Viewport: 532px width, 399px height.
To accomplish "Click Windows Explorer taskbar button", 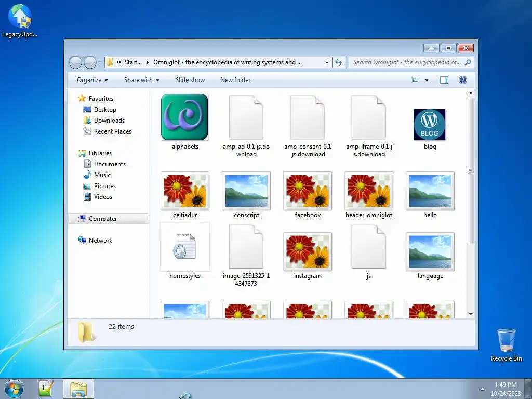I will point(78,389).
